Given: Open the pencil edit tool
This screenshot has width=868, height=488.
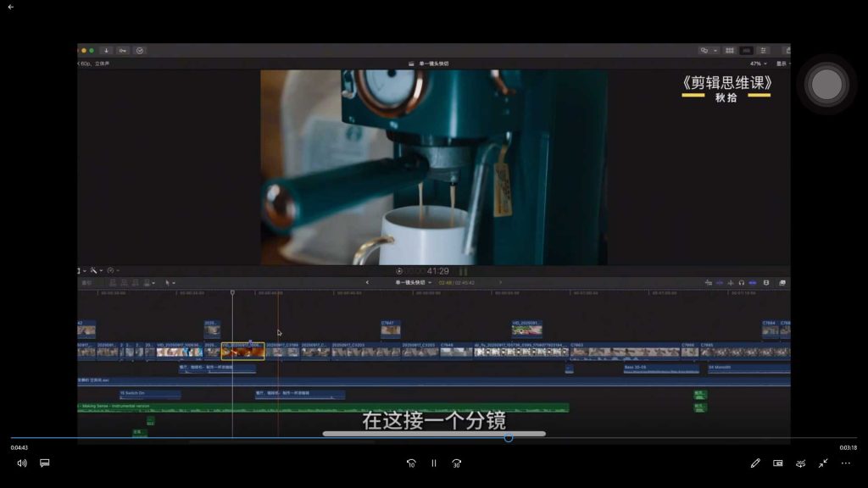Looking at the screenshot, I should 755,463.
